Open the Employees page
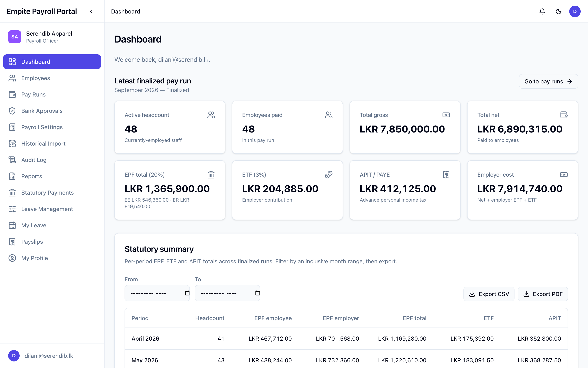Viewport: 588px width, 368px height. tap(52, 78)
